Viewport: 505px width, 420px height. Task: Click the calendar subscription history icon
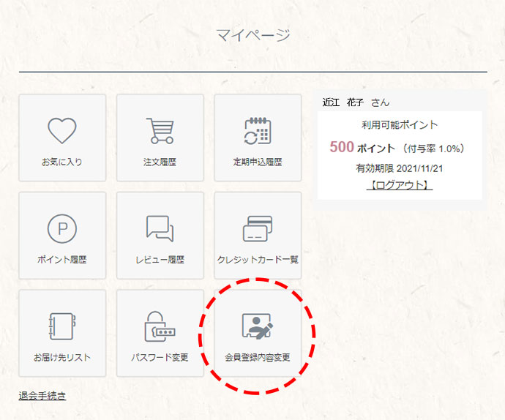257,131
